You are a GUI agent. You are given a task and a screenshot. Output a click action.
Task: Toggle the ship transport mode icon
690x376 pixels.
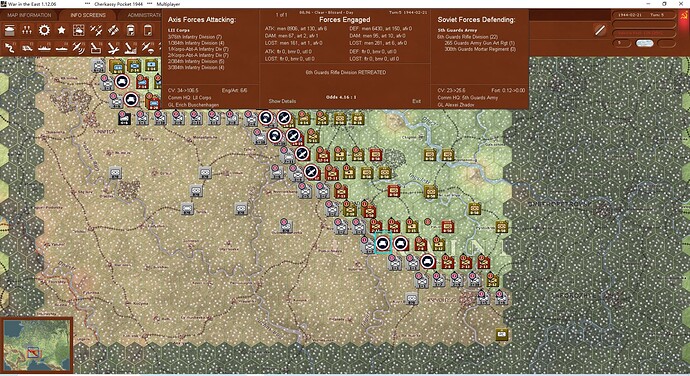44,48
